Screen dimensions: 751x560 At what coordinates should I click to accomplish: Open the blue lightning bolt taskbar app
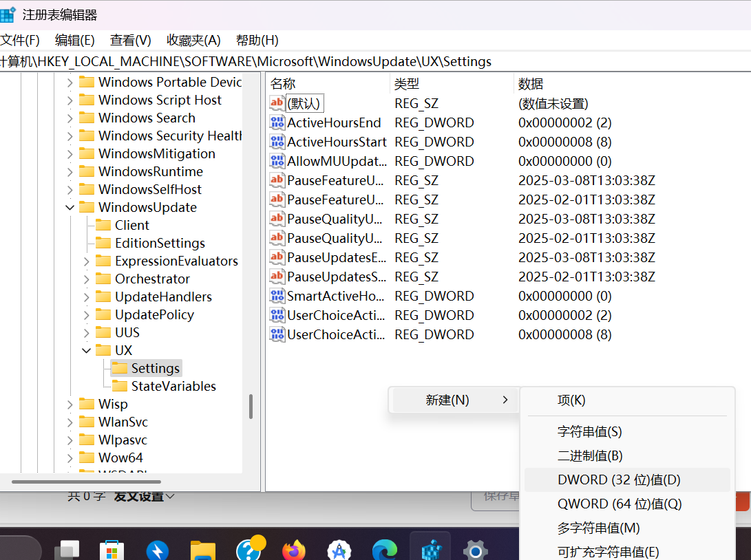click(157, 550)
